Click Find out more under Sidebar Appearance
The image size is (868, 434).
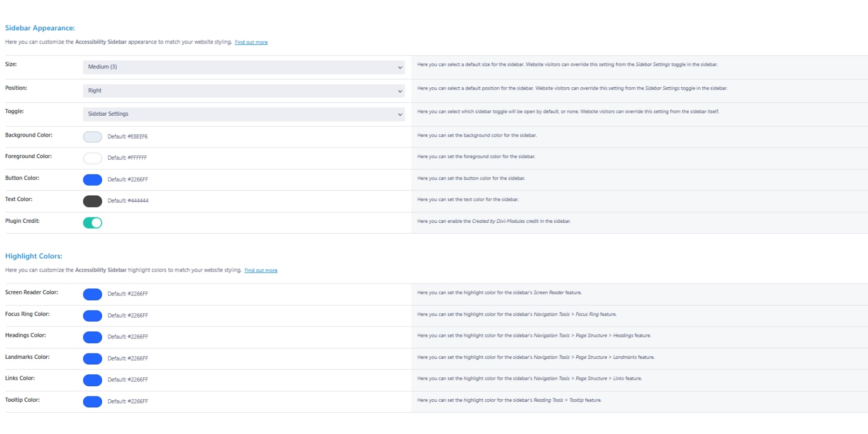[x=251, y=42]
